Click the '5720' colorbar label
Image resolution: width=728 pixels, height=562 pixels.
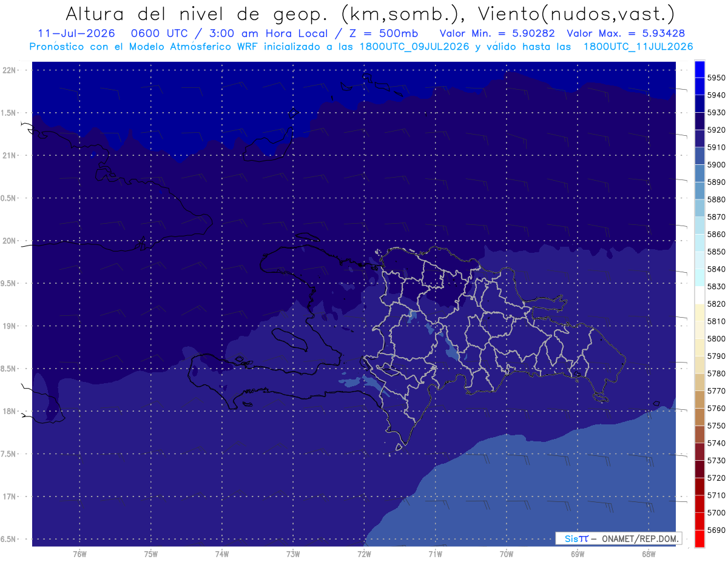point(716,478)
